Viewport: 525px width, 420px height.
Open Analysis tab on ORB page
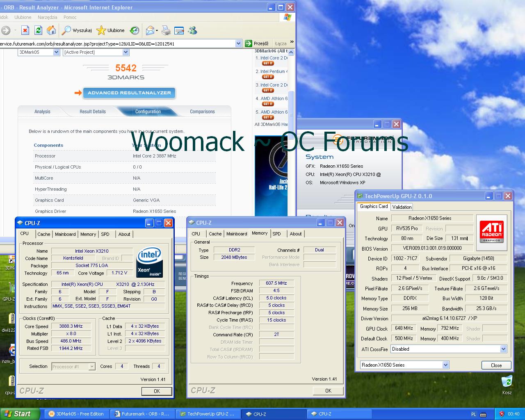pos(42,112)
